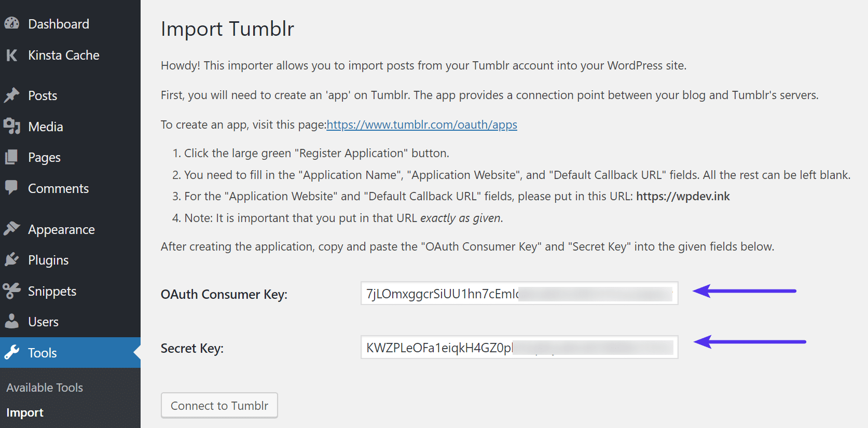Click the Snippets scissors icon
Image resolution: width=868 pixels, height=428 pixels.
[11, 291]
